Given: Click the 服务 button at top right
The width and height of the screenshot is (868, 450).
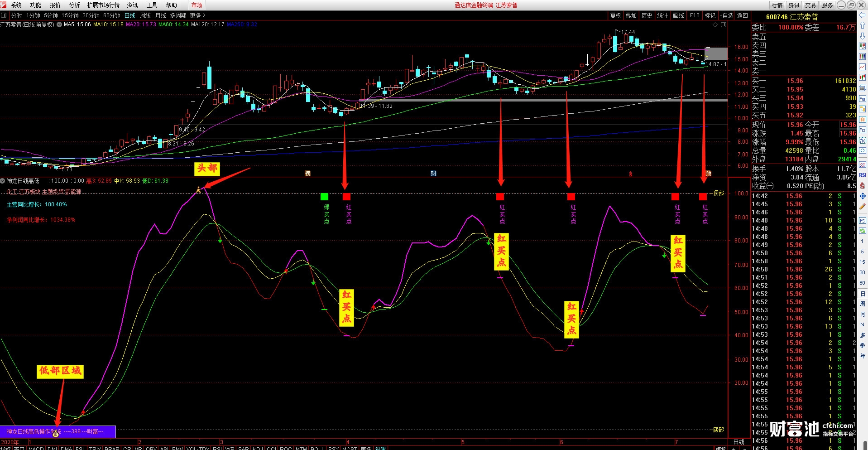Looking at the screenshot, I should 827,5.
